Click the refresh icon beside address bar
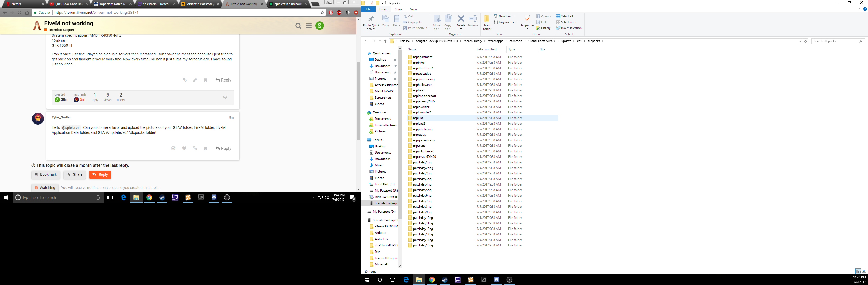This screenshot has width=868, height=285. point(806,41)
